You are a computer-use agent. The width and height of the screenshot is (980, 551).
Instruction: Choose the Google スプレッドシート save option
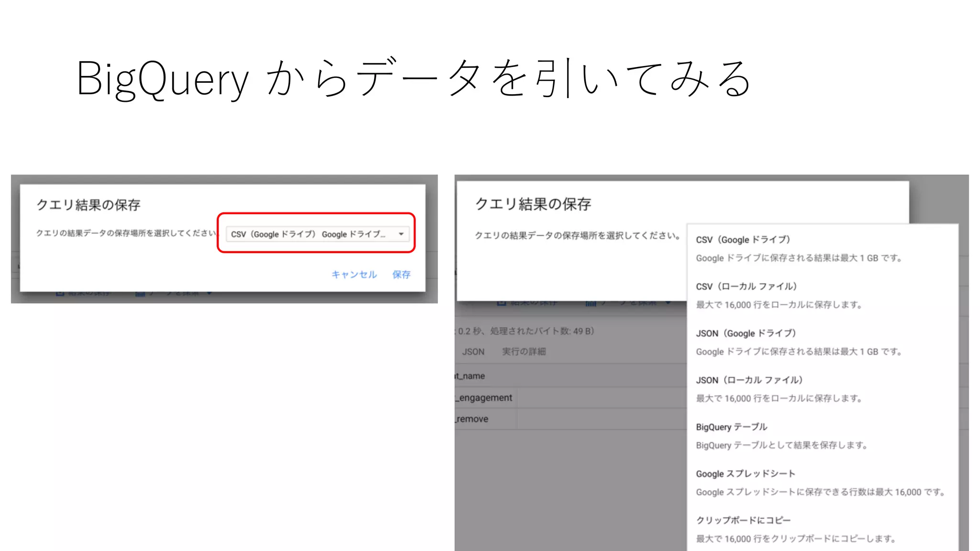(x=823, y=483)
